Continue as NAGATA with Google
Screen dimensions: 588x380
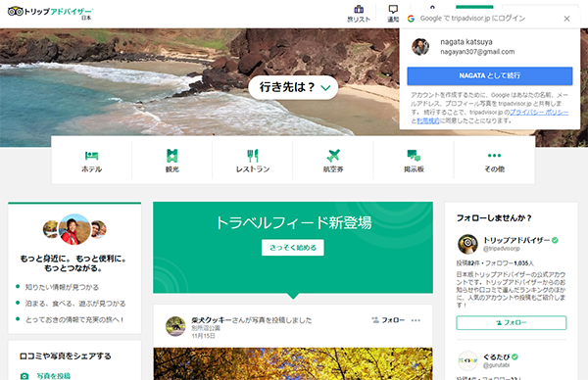tap(490, 76)
